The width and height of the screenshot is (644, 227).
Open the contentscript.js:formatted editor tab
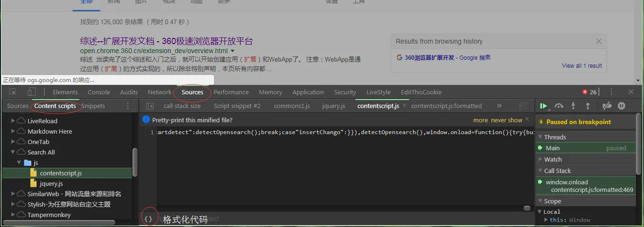(x=447, y=106)
